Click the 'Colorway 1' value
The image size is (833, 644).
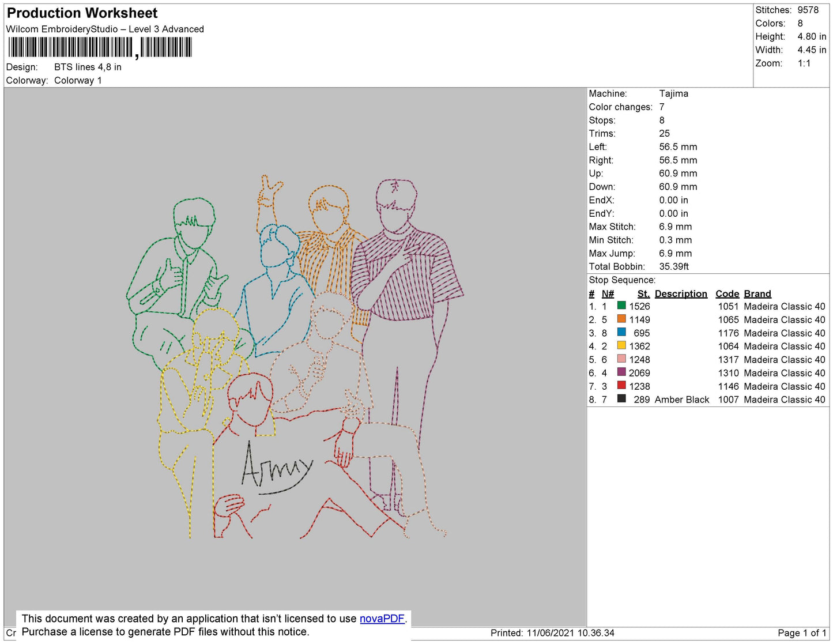coord(78,80)
